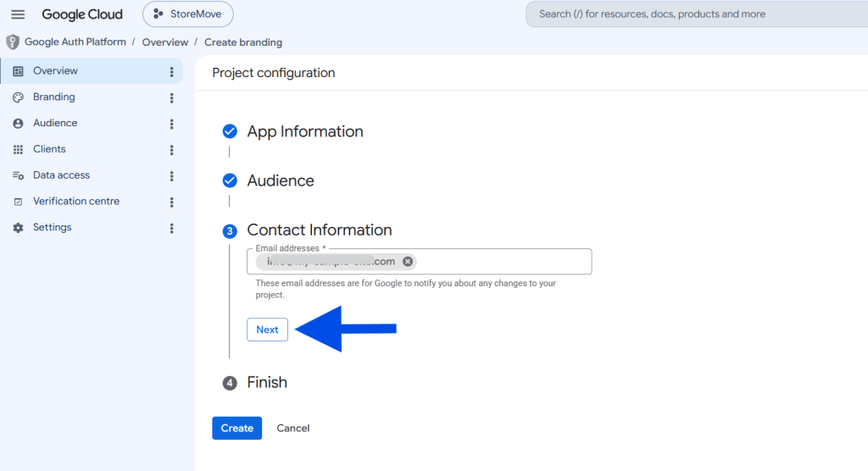Open the Clients row three-dot menu
This screenshot has width=868, height=471.
pyautogui.click(x=171, y=149)
